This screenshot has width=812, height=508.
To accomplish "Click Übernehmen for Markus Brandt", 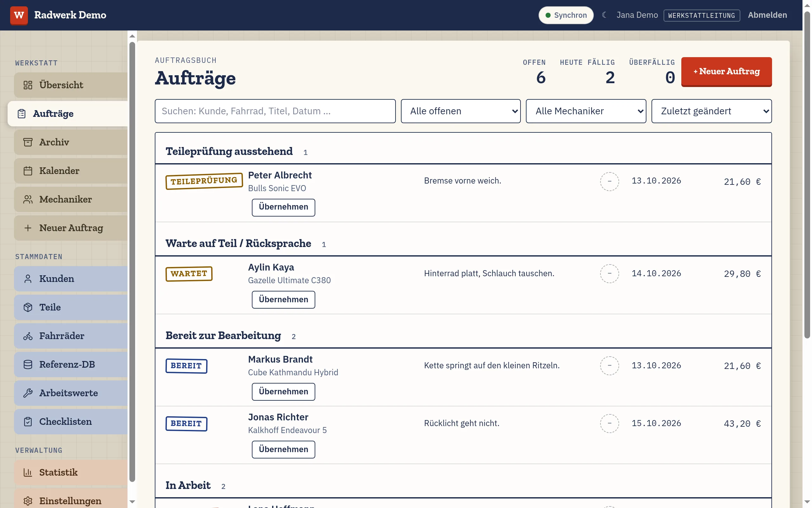I will 283,391.
